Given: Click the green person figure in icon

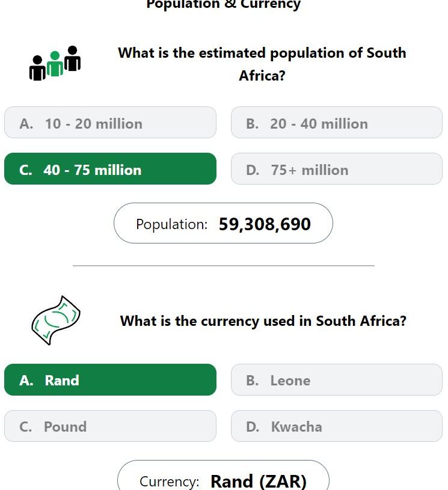Looking at the screenshot, I should [x=55, y=64].
